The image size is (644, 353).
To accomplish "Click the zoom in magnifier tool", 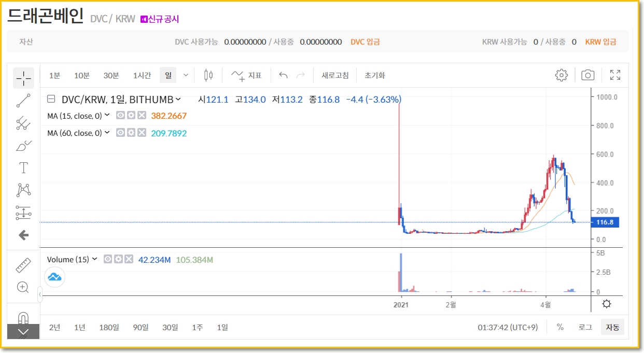I will (23, 287).
